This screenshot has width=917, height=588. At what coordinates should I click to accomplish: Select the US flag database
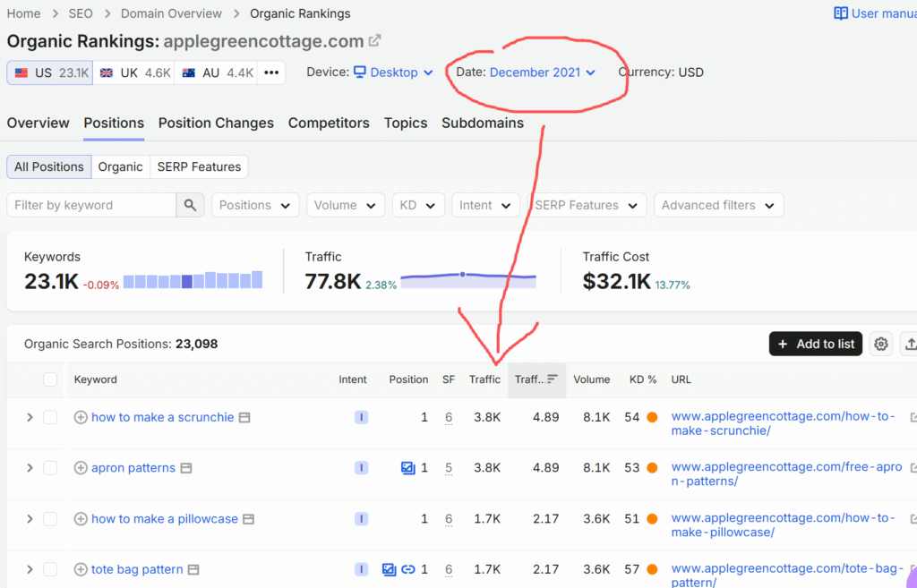tap(50, 73)
